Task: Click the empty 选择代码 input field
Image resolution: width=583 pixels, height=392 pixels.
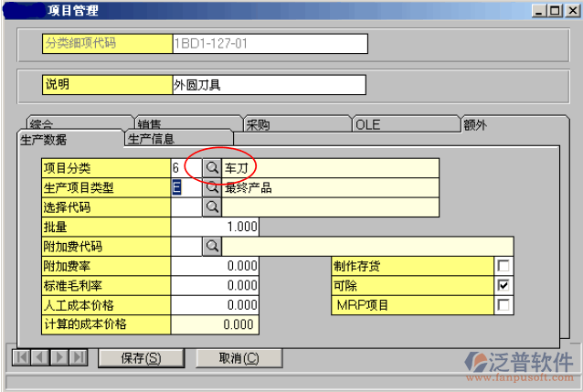Action: coord(186,207)
